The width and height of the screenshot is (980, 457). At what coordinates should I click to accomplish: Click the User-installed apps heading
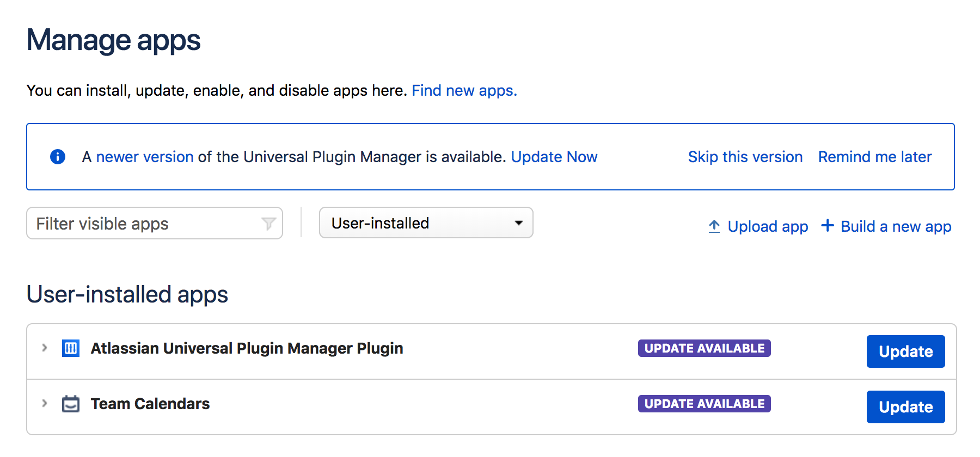tap(127, 294)
